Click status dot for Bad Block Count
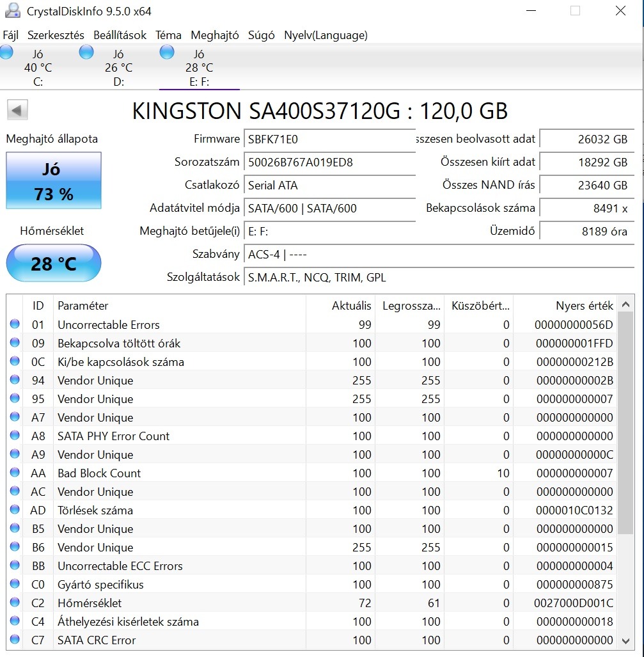The width and height of the screenshot is (644, 657). (15, 472)
